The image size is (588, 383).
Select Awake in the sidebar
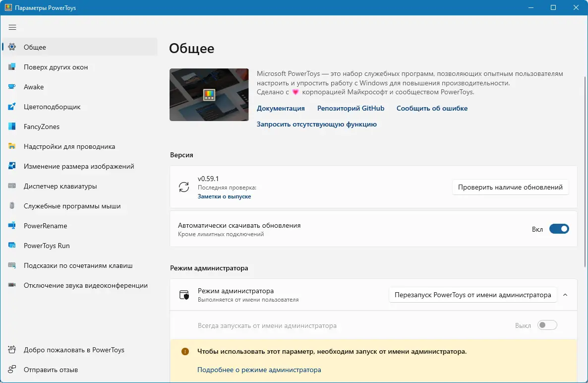(79, 87)
